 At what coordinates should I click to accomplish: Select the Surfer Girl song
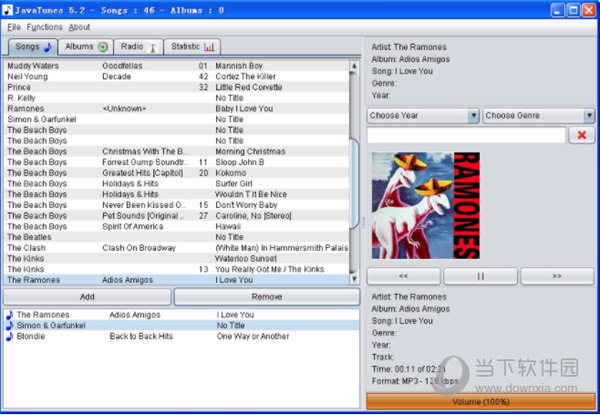tap(176, 184)
